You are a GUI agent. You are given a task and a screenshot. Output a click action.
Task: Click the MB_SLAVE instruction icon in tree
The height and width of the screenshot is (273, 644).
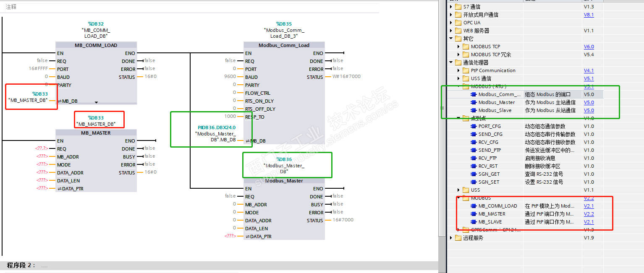pyautogui.click(x=474, y=222)
